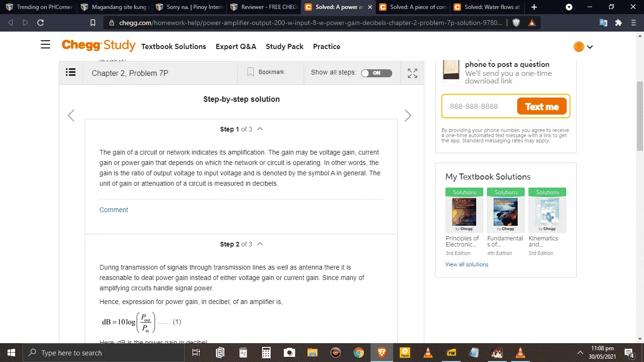Go to the Chegg Study home logo
The image size is (644, 362).
tap(99, 45)
